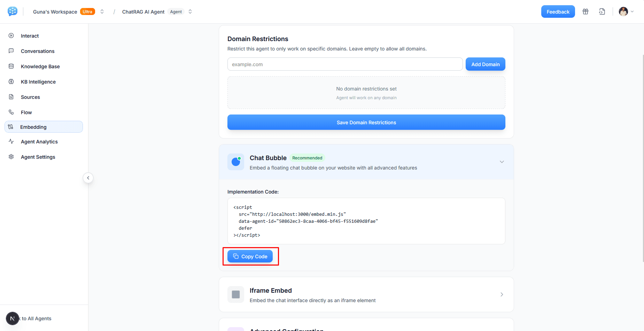
Task: Open the gift rewards icon
Action: [x=585, y=11]
